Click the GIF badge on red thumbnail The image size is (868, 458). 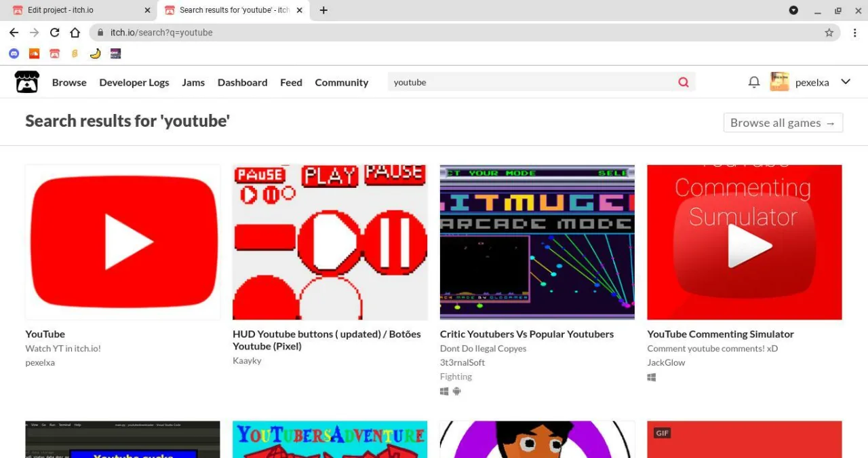tap(663, 433)
